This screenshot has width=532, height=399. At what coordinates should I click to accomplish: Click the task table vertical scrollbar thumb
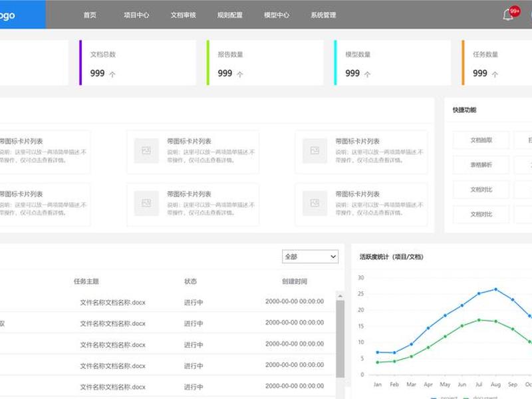(x=340, y=339)
